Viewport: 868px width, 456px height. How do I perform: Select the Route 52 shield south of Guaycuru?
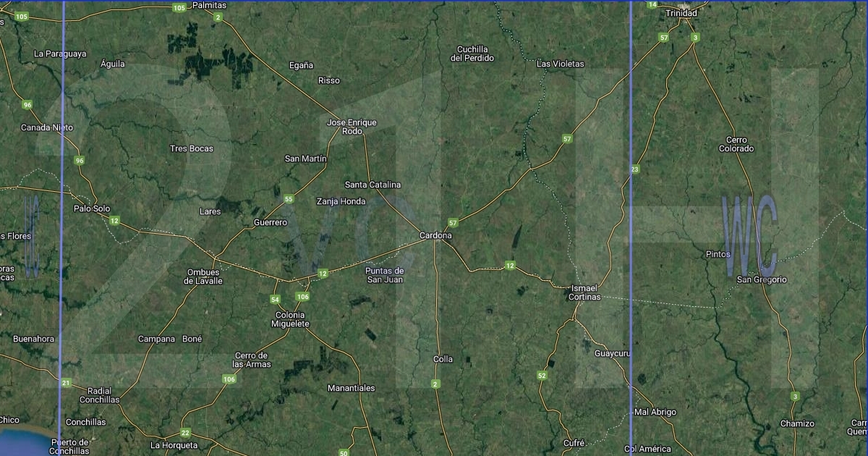542,375
